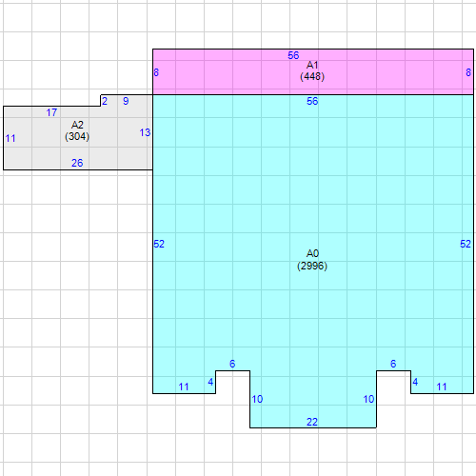
Task: Select the A1 (448) area label
Action: click(x=312, y=70)
